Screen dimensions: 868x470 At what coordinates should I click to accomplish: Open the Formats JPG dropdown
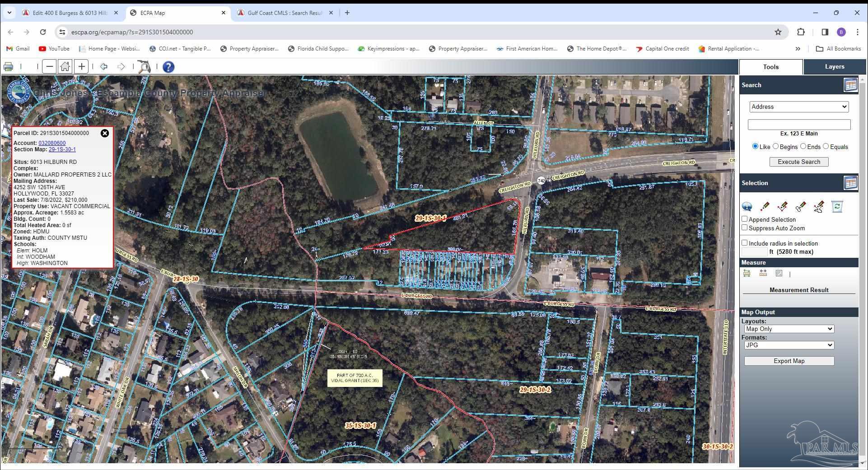[x=789, y=345]
